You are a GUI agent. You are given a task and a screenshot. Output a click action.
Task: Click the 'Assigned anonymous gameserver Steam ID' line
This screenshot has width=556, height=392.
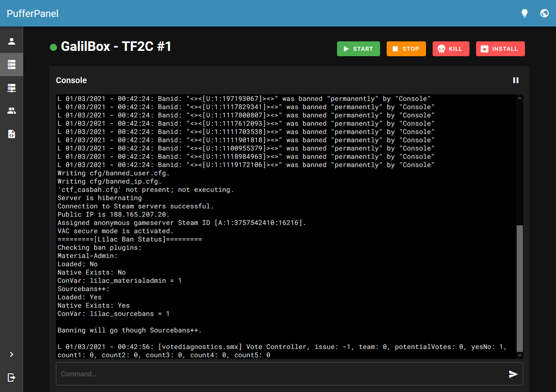[182, 222]
